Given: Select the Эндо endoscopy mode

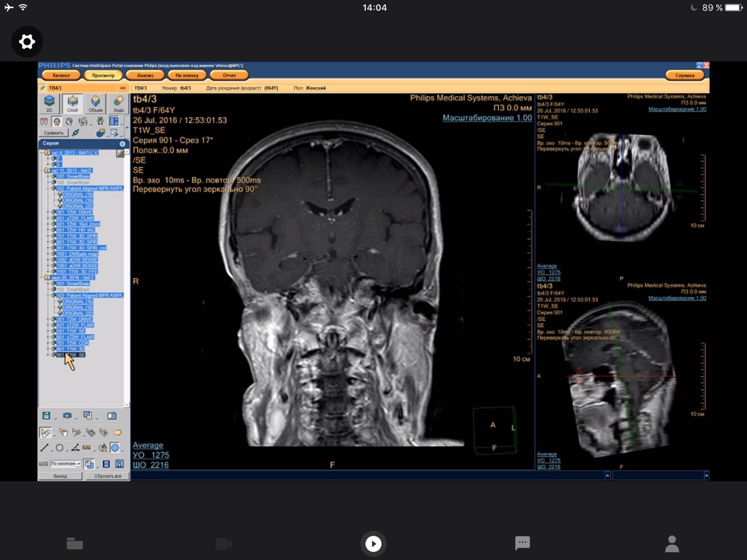Looking at the screenshot, I should click(118, 104).
